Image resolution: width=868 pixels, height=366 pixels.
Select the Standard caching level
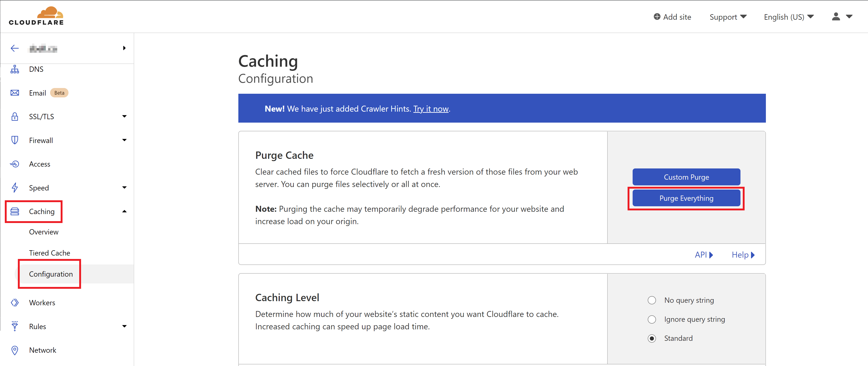coord(652,338)
